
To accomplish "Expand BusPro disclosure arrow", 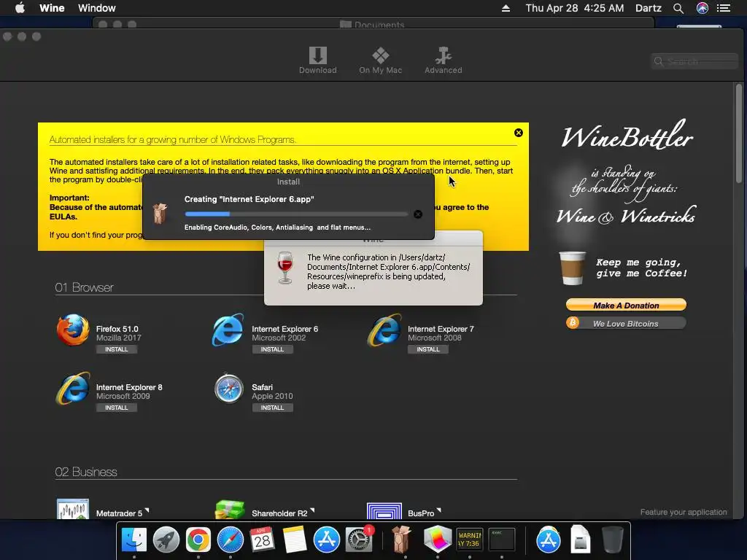I will [x=438, y=510].
